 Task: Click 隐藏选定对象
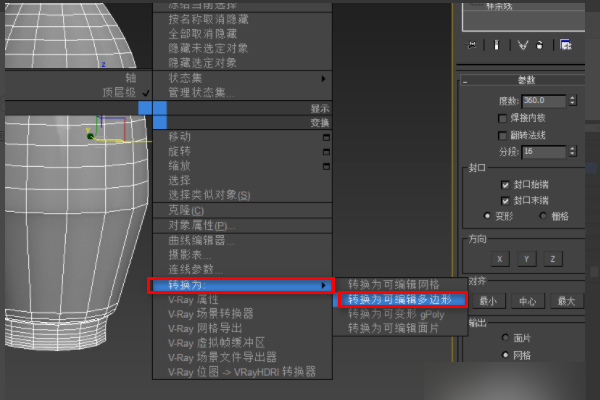[203, 63]
